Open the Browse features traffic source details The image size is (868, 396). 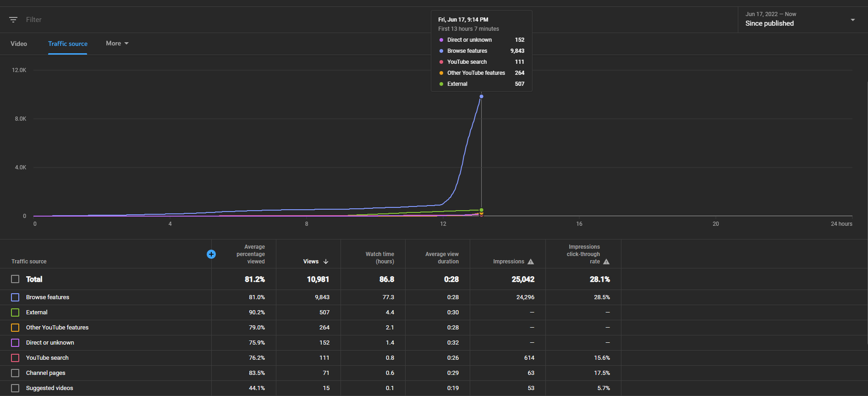48,297
